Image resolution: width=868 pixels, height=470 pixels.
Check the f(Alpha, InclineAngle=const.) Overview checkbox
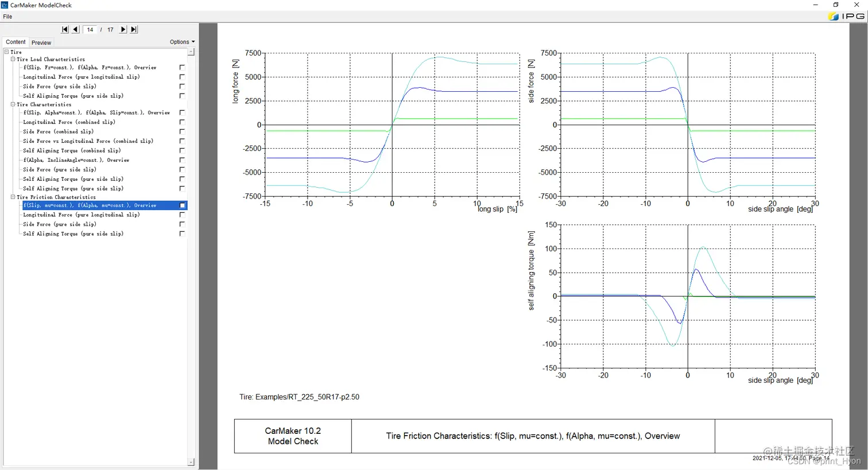coord(182,160)
